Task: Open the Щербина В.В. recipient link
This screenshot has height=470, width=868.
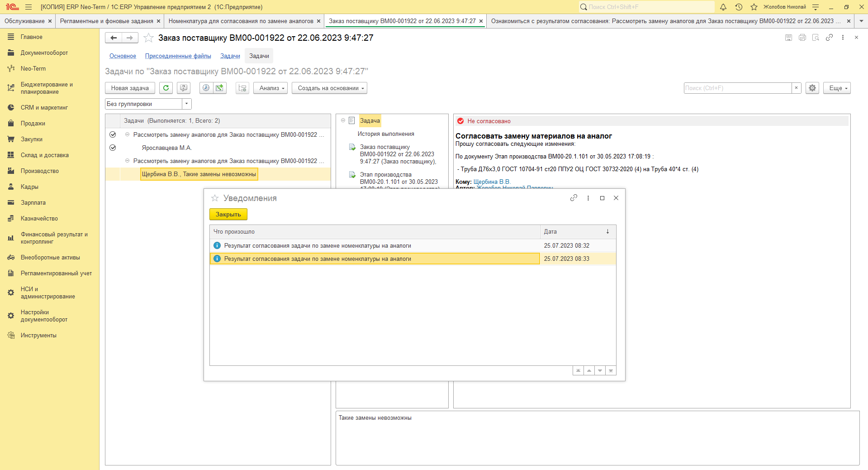Action: coord(492,182)
